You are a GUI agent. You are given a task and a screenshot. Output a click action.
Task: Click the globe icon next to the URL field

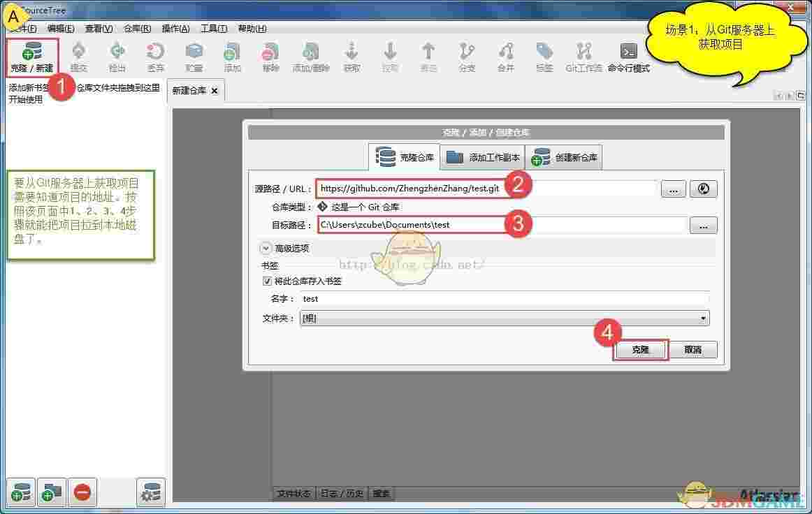point(703,189)
